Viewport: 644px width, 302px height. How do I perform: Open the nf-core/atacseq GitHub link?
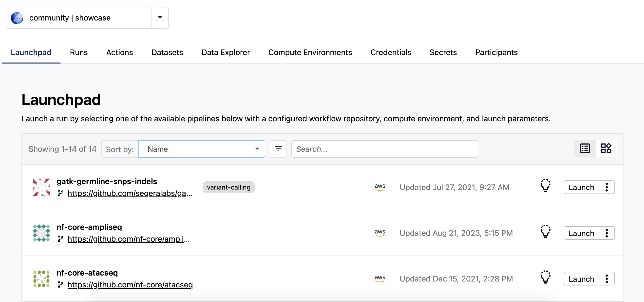click(130, 284)
